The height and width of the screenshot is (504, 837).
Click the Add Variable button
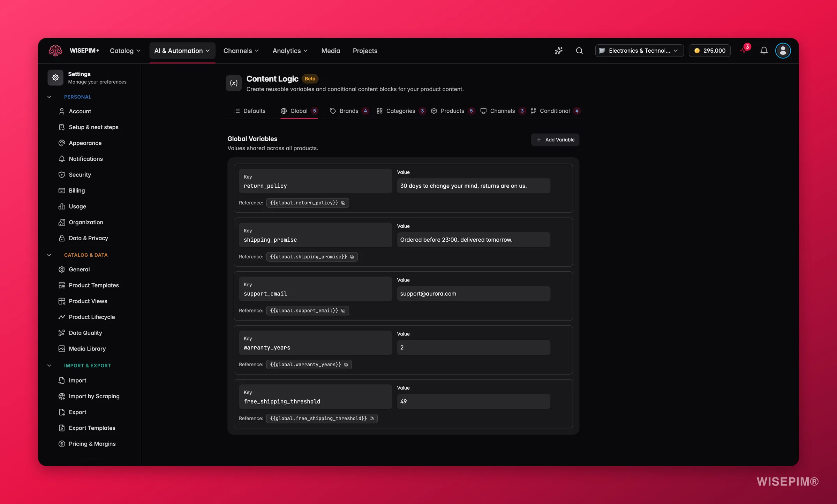pyautogui.click(x=555, y=140)
